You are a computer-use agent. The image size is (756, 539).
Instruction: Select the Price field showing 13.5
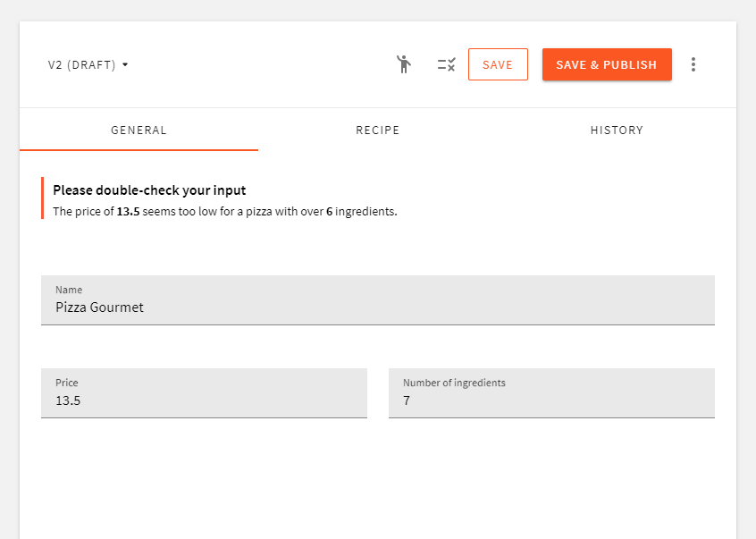point(204,400)
